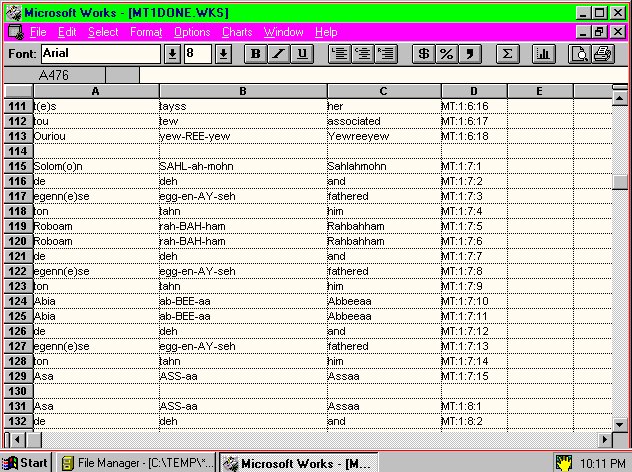Screen dimensions: 632x472
Task: Open the Select menu
Action: pyautogui.click(x=103, y=32)
